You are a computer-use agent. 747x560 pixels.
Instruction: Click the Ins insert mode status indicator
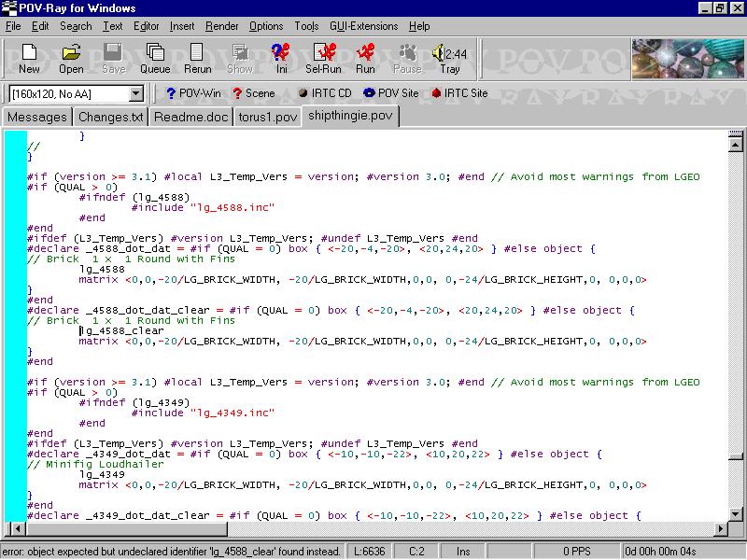tap(463, 552)
